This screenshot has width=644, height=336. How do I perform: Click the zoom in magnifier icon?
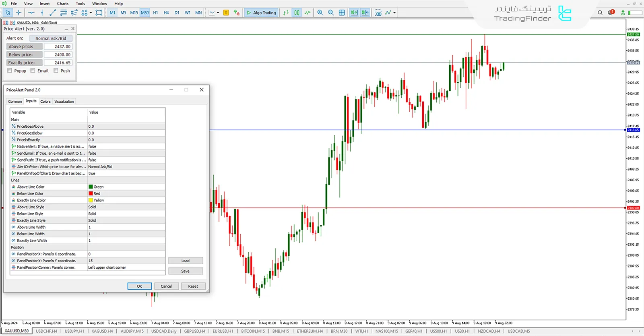(x=320, y=12)
